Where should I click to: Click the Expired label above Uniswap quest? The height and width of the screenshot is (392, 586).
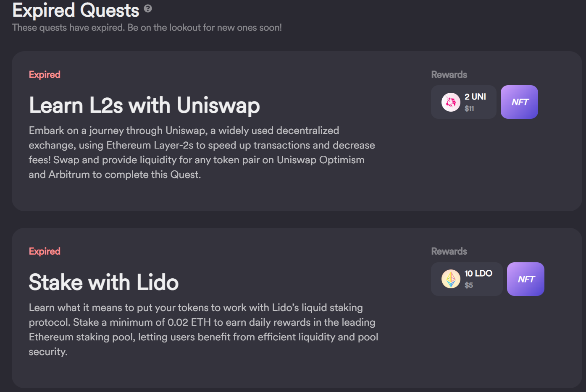45,75
